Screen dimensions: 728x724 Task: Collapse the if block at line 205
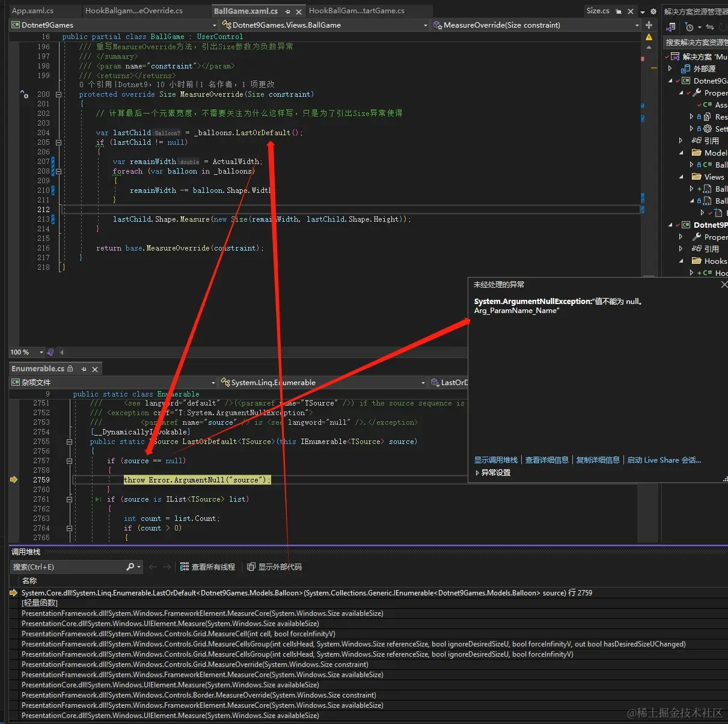58,142
